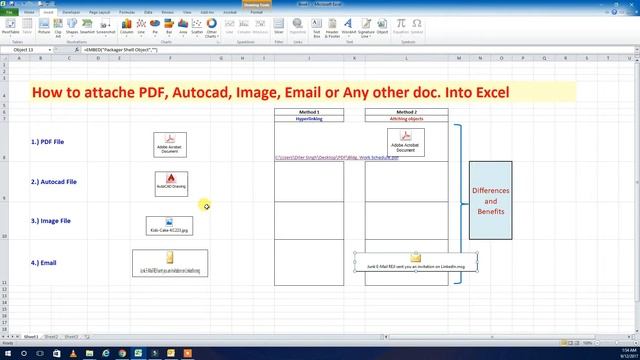Select the Method 1 header cell
Image resolution: width=640 pixels, height=360 pixels.
(309, 112)
